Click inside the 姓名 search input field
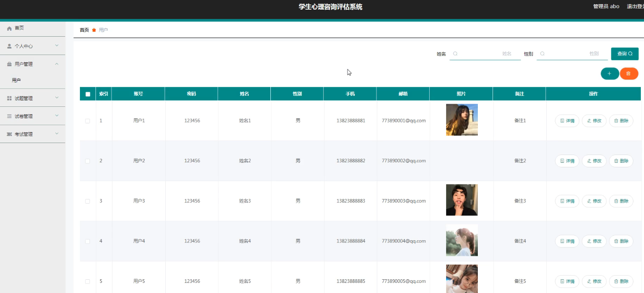 485,54
